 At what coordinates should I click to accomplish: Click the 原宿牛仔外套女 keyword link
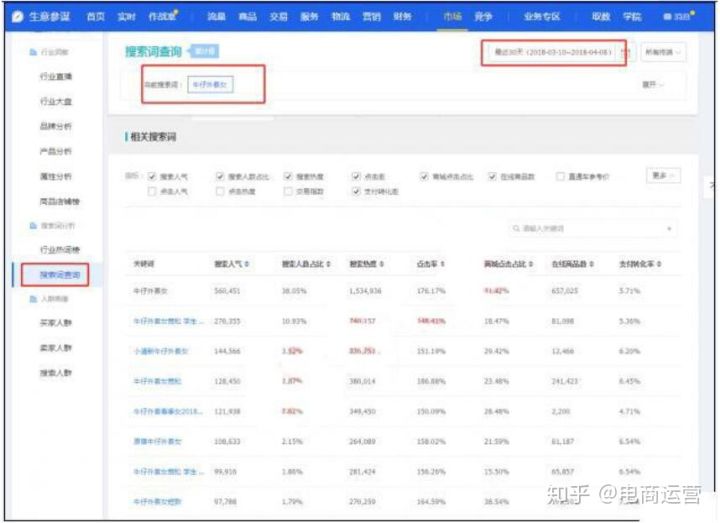159,440
